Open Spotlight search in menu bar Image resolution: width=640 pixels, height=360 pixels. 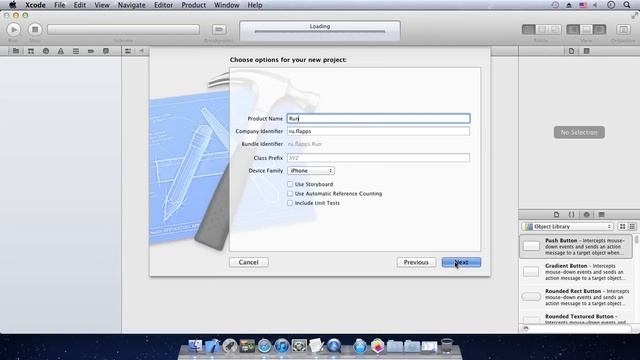pos(627,5)
